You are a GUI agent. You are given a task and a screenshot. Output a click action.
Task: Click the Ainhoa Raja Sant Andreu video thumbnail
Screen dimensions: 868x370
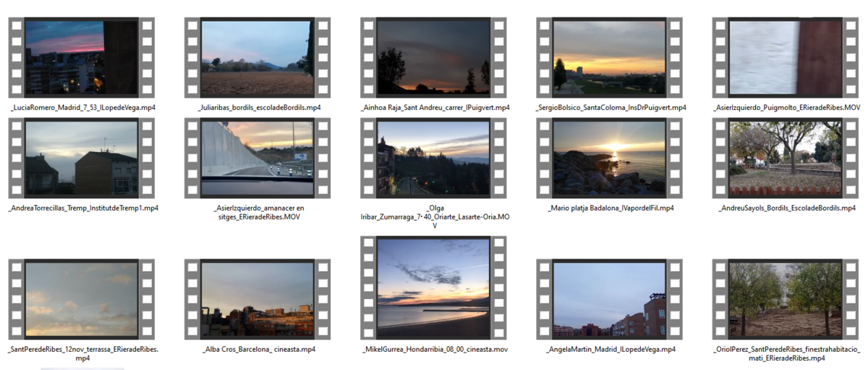[433, 57]
